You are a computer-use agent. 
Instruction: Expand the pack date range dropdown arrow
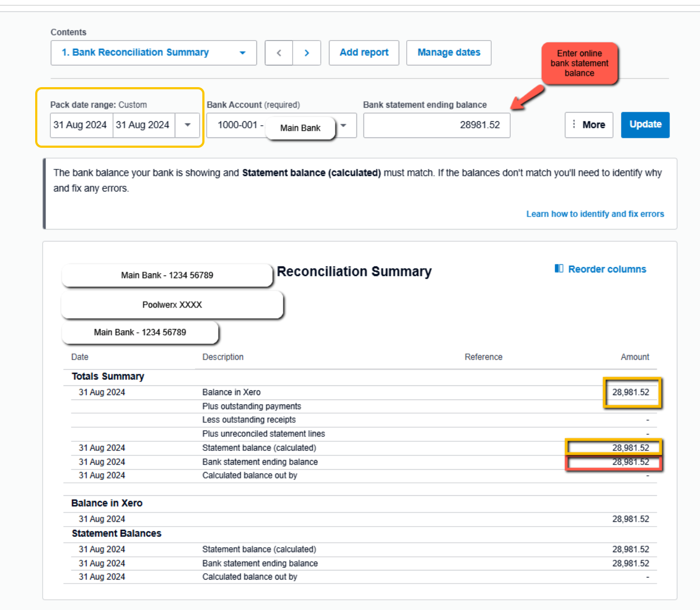click(188, 125)
